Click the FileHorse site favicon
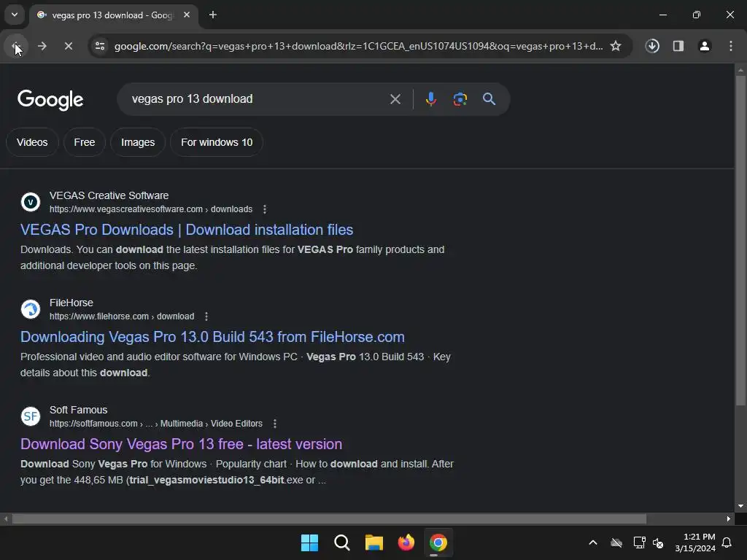This screenshot has height=560, width=747. tap(31, 309)
